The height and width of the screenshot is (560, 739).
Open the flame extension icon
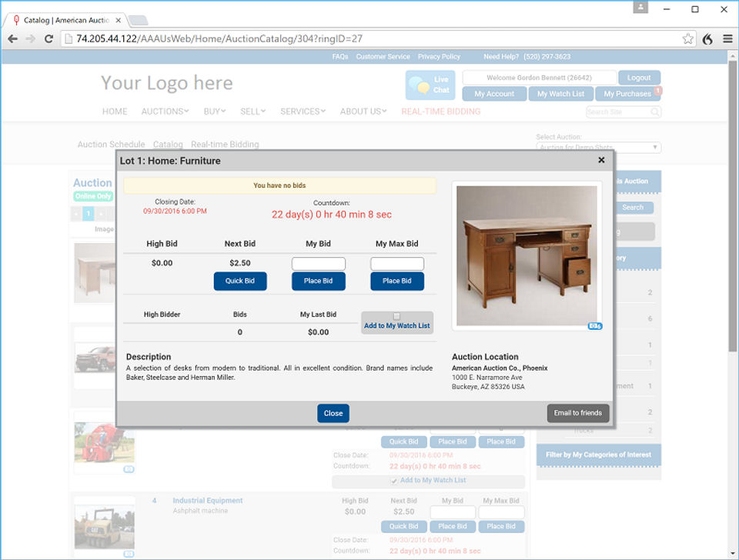[707, 38]
